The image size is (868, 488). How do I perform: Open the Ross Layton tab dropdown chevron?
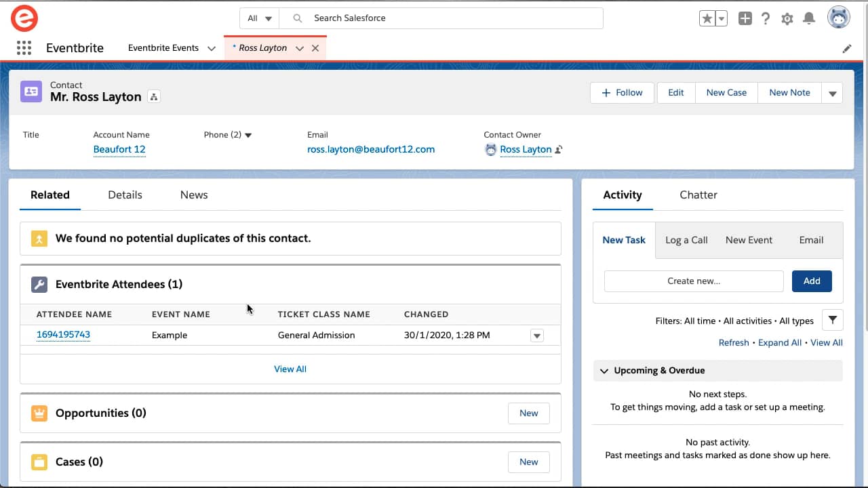point(299,48)
